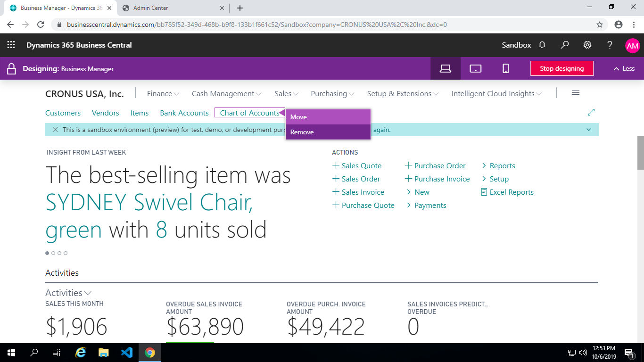Screen dimensions: 644x362
Task: Open the Bank Accounts navigation link
Action: (x=184, y=113)
